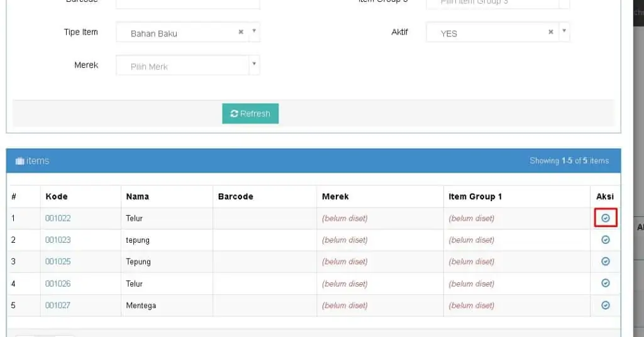
Task: Pick Mentega using its Aksi check icon
Action: click(605, 306)
